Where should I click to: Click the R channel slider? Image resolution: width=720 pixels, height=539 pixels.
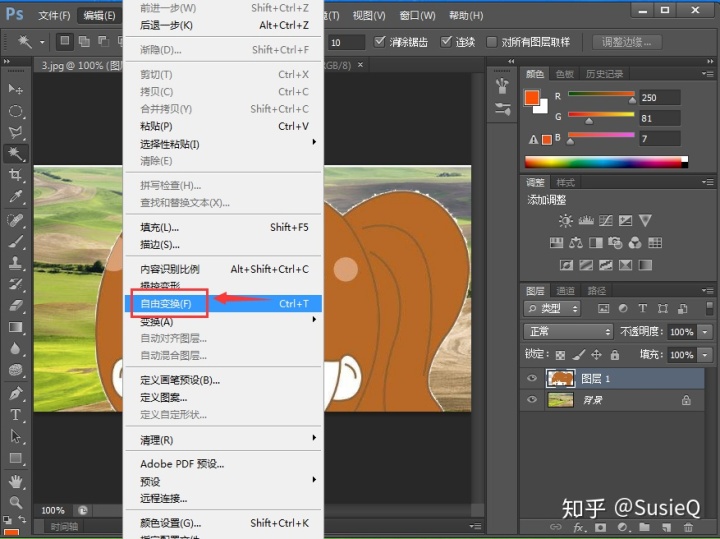coord(601,94)
